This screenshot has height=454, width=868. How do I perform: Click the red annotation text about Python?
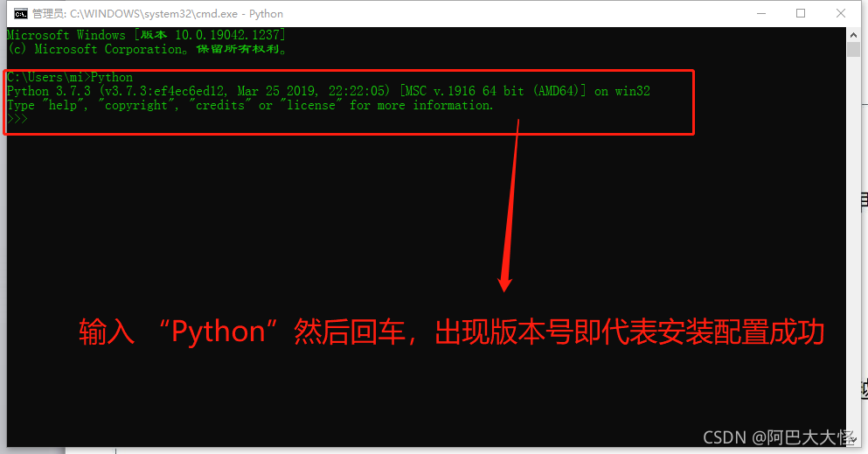[x=451, y=332]
